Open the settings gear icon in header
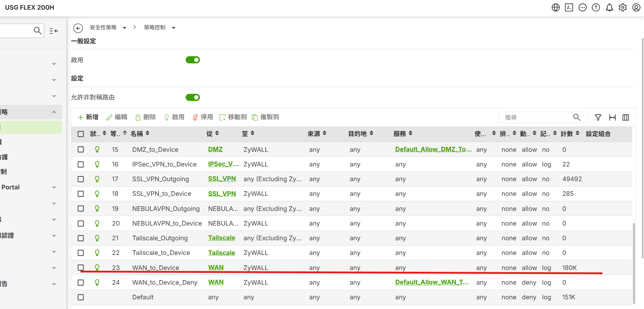The width and height of the screenshot is (644, 309). click(623, 8)
